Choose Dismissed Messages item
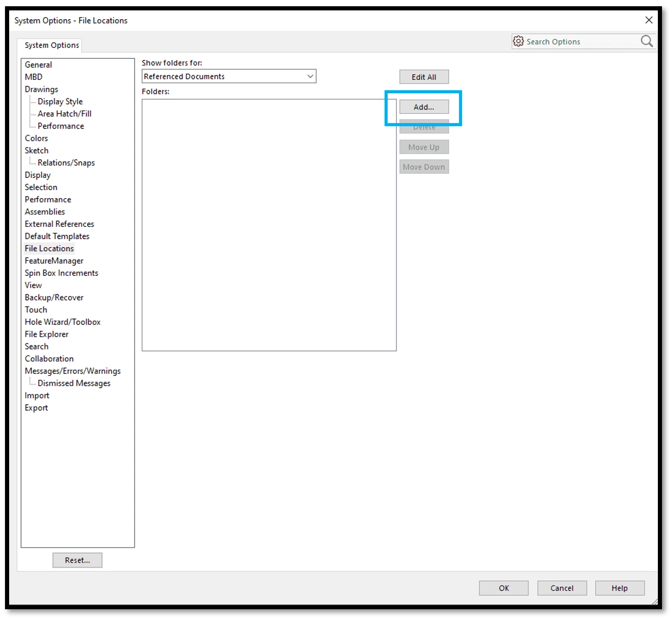Image resolution: width=672 pixels, height=618 pixels. [74, 383]
